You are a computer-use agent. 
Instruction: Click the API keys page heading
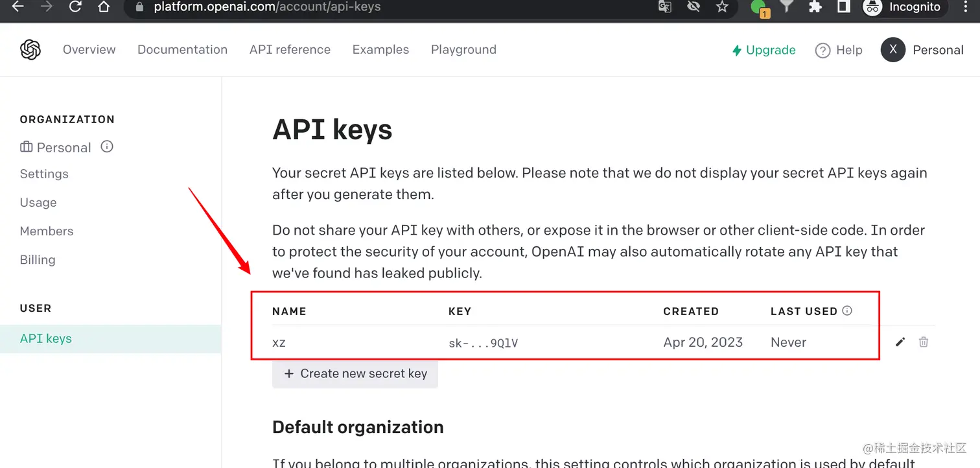coord(332,130)
